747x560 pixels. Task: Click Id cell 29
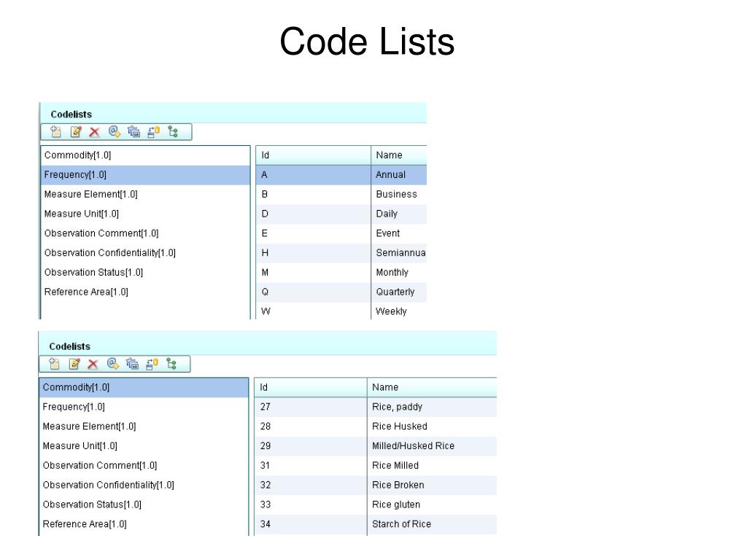(311, 446)
